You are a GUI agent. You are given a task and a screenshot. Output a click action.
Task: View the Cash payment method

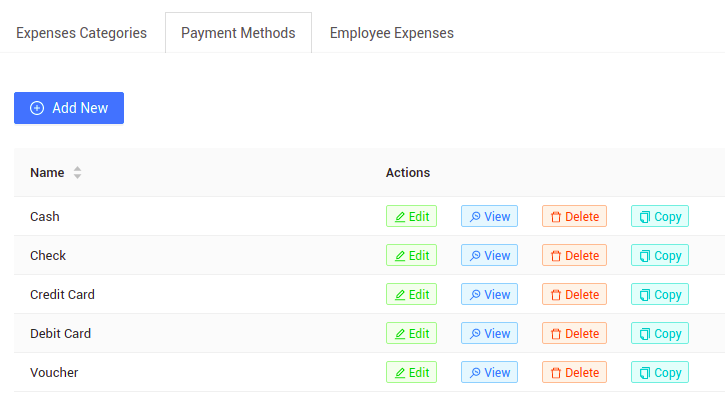[x=489, y=216]
